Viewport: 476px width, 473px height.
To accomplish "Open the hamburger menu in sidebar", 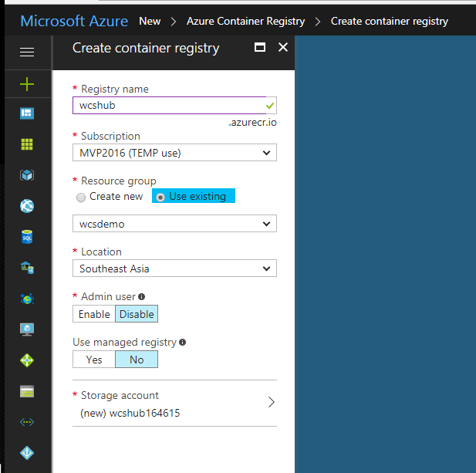I will coord(27,52).
